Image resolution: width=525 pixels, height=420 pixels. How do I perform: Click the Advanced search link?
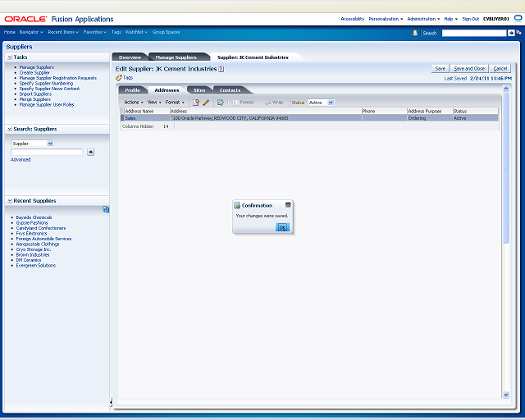pos(21,160)
